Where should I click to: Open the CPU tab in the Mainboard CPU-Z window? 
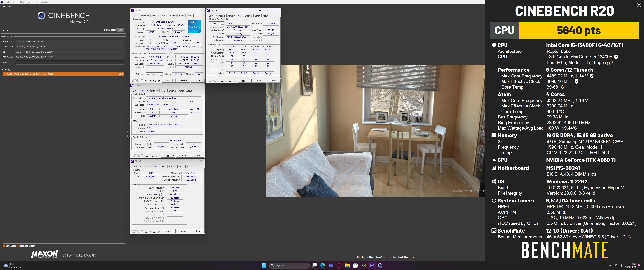[135, 91]
